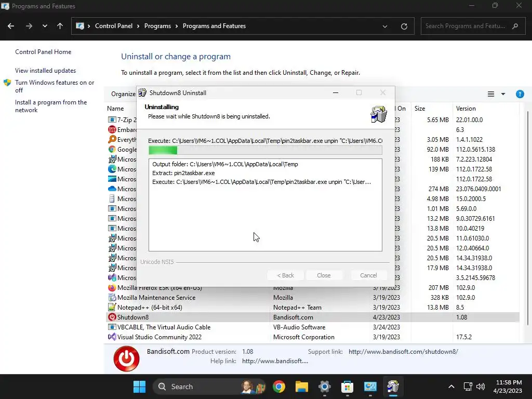
Task: Sort by the Name column header
Action: (115, 109)
